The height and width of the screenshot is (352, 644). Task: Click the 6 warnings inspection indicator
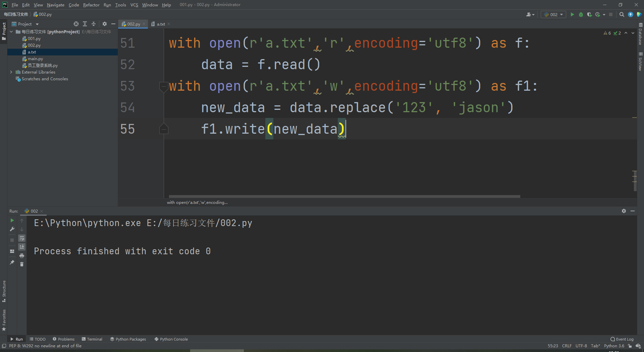coord(607,33)
